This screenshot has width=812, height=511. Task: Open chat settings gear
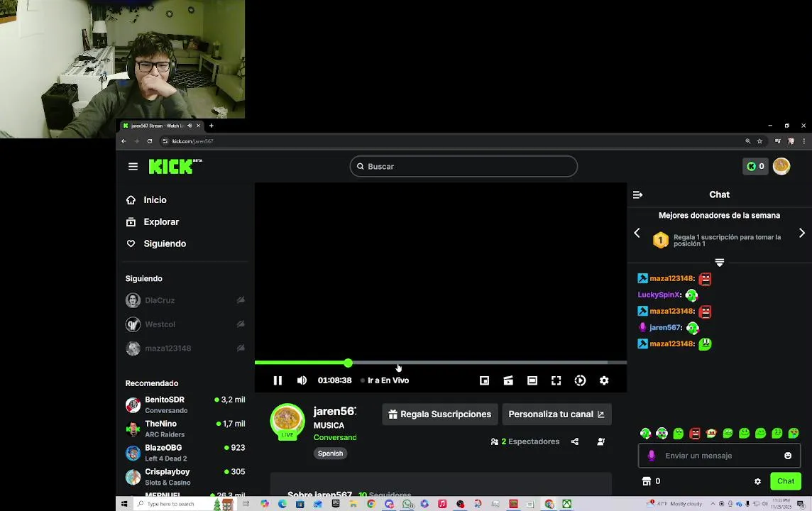757,481
